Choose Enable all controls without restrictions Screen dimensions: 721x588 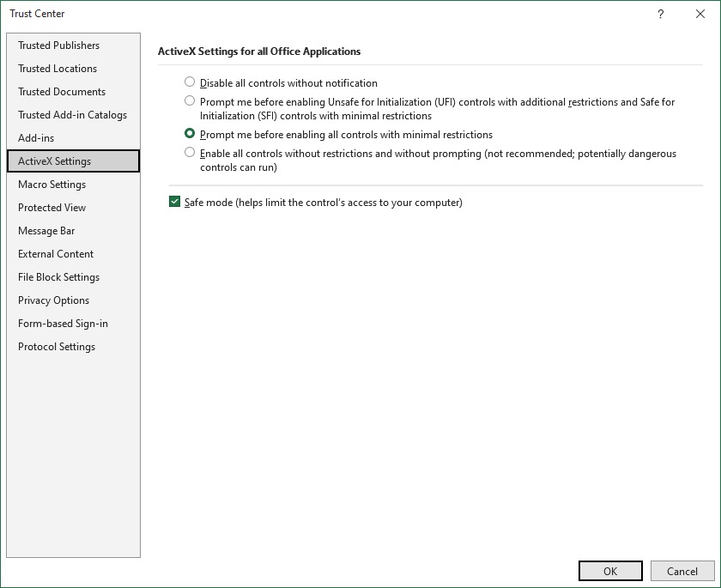190,153
